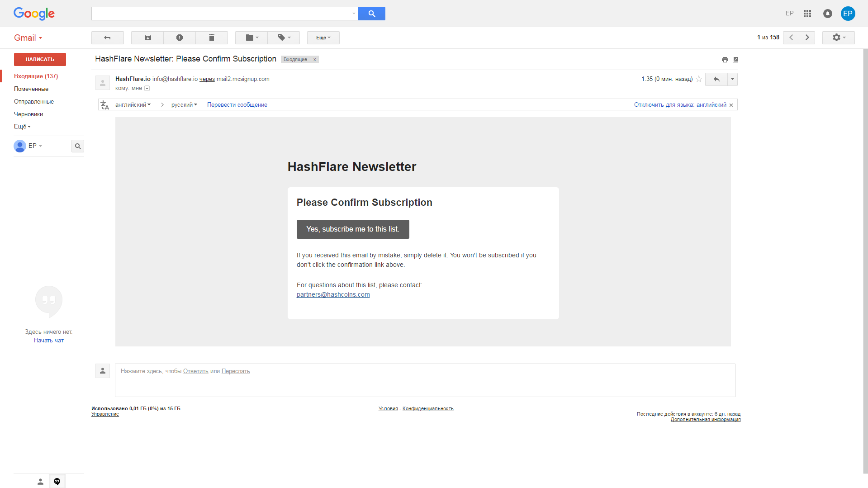This screenshot has width=868, height=488.
Task: Open the Ещё toolbar menu
Action: [323, 38]
